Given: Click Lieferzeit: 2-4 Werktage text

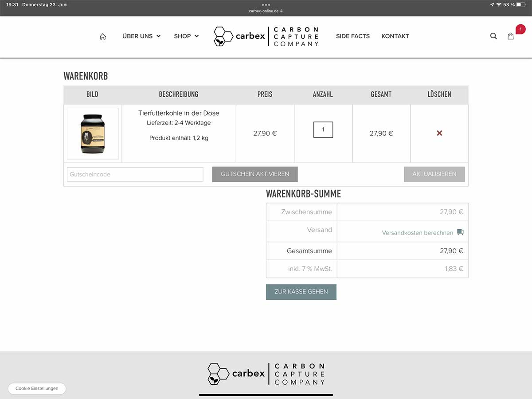Looking at the screenshot, I should [179, 123].
